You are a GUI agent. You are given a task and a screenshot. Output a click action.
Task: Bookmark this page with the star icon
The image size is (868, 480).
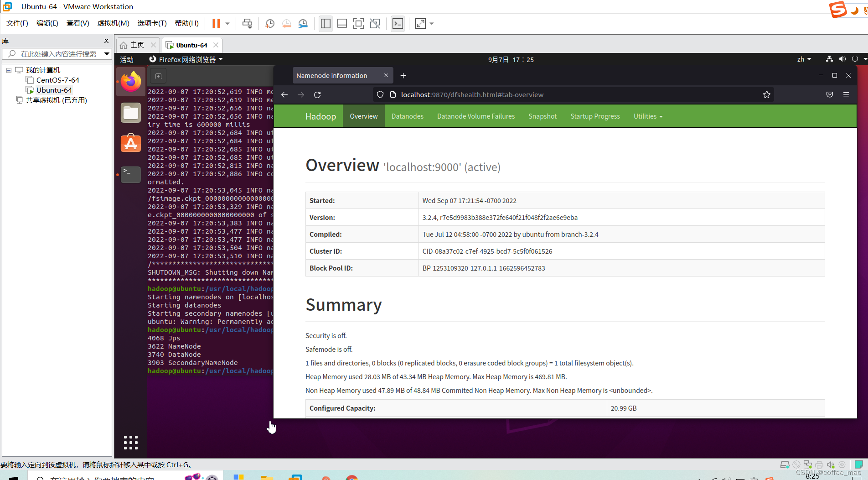point(767,95)
